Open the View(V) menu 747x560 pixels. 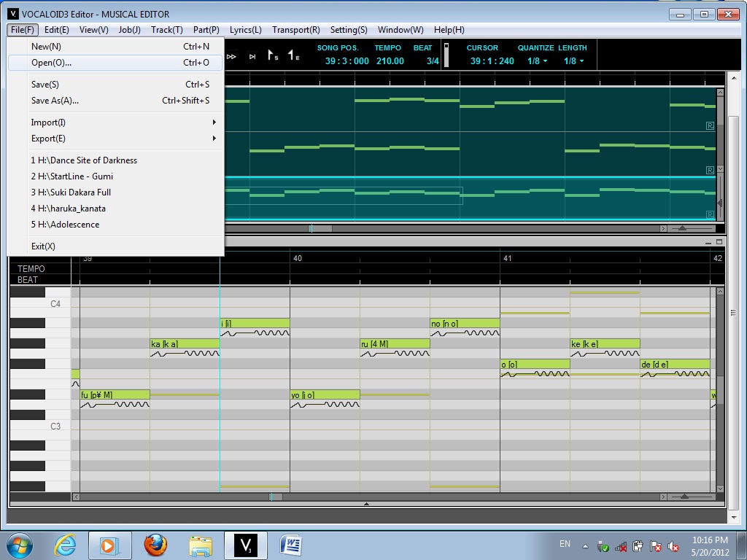pos(94,29)
